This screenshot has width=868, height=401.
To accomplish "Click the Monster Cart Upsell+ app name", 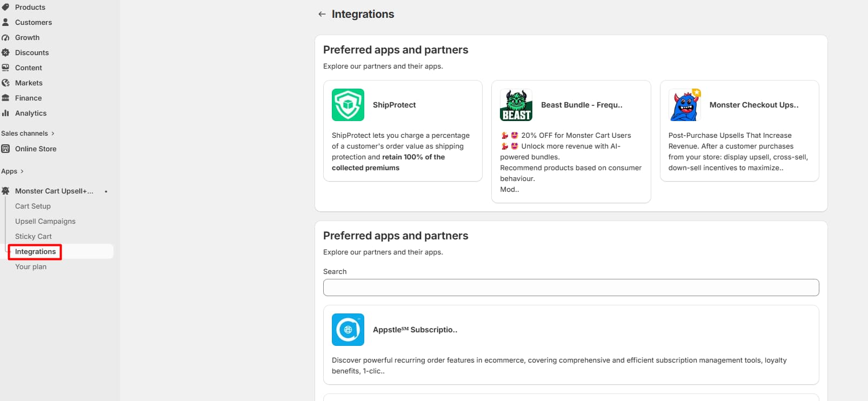I will 54,191.
